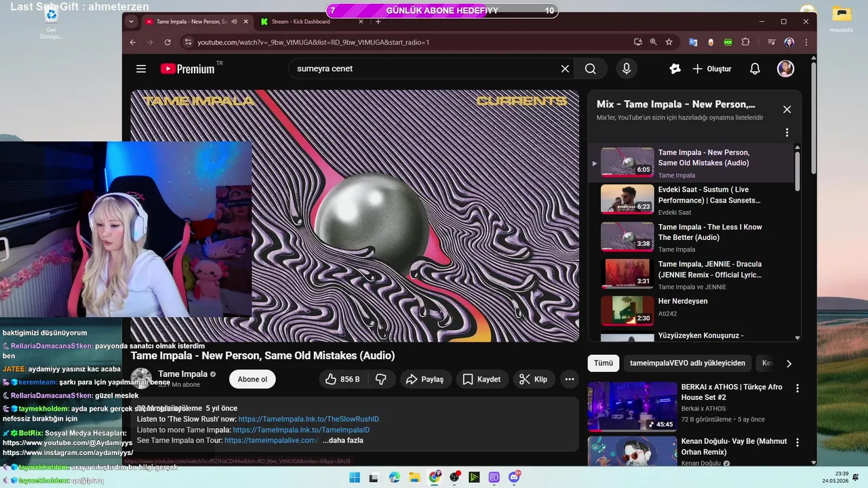868x488 pixels.
Task: Open the YouTube notifications bell
Action: (x=755, y=68)
